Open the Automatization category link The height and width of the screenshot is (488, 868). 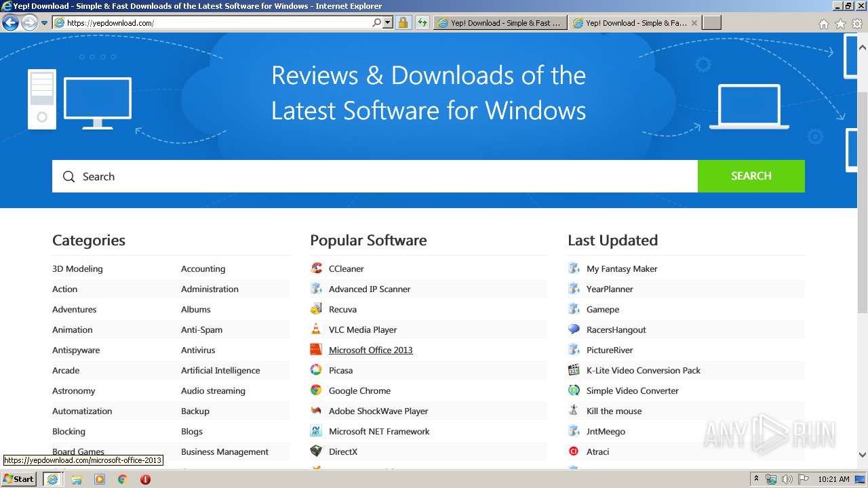tap(82, 411)
